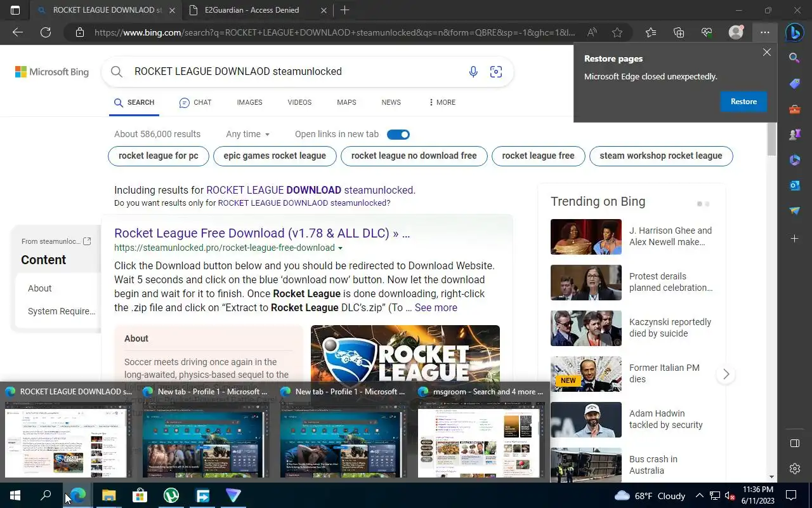Open the sidebar Tools briefcase icon
Screen dimensions: 812x508
[795, 109]
